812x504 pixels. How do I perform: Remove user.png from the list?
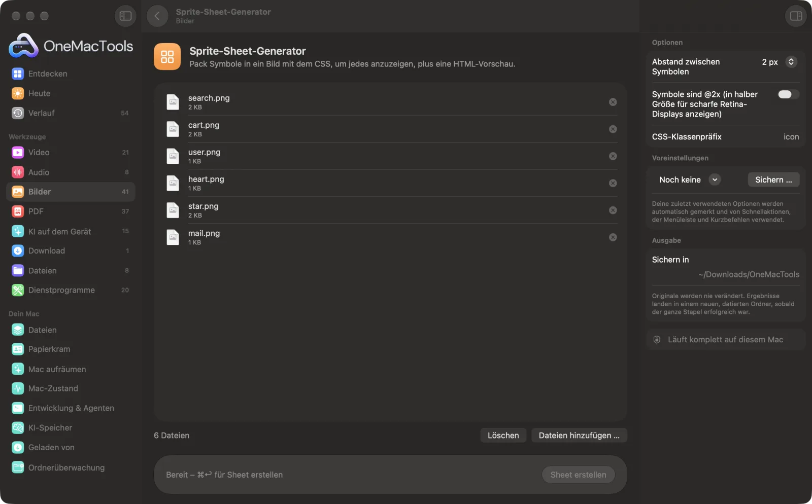613,156
